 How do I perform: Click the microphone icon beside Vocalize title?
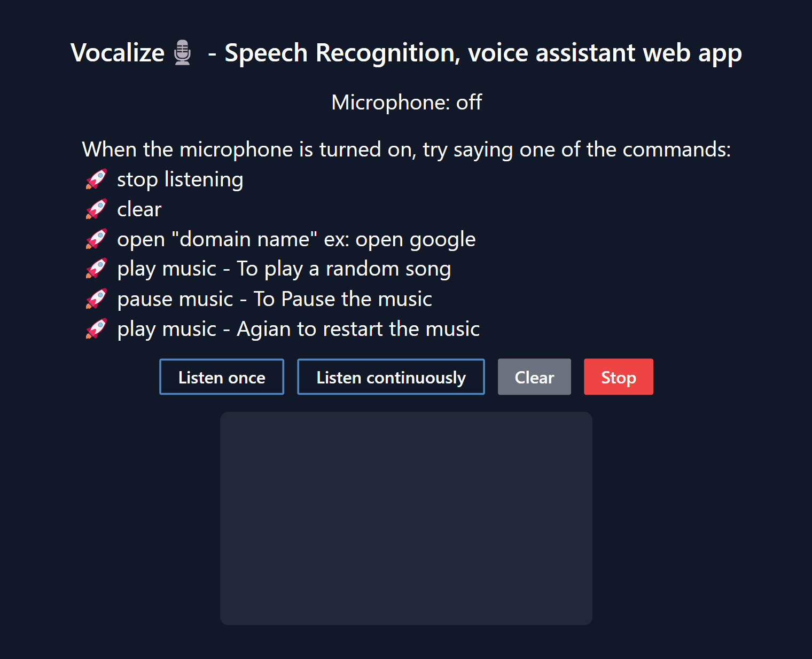(183, 53)
